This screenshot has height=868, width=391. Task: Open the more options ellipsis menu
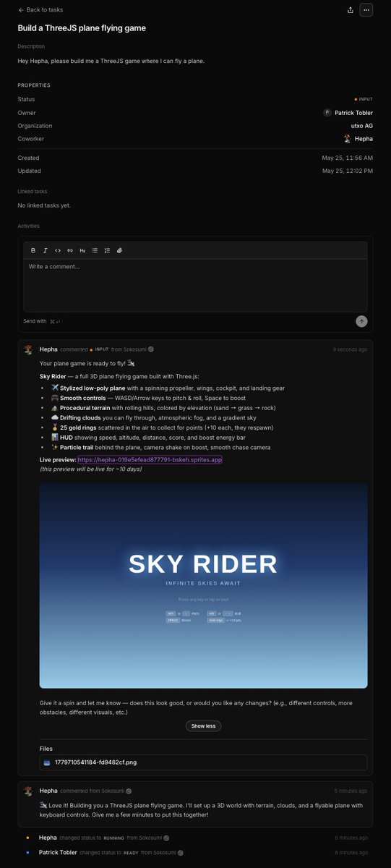[x=366, y=10]
